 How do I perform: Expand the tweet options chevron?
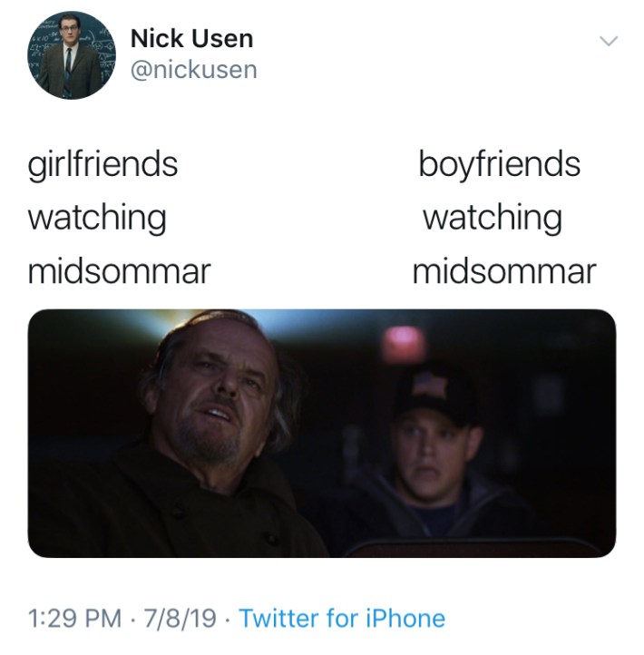(x=608, y=41)
